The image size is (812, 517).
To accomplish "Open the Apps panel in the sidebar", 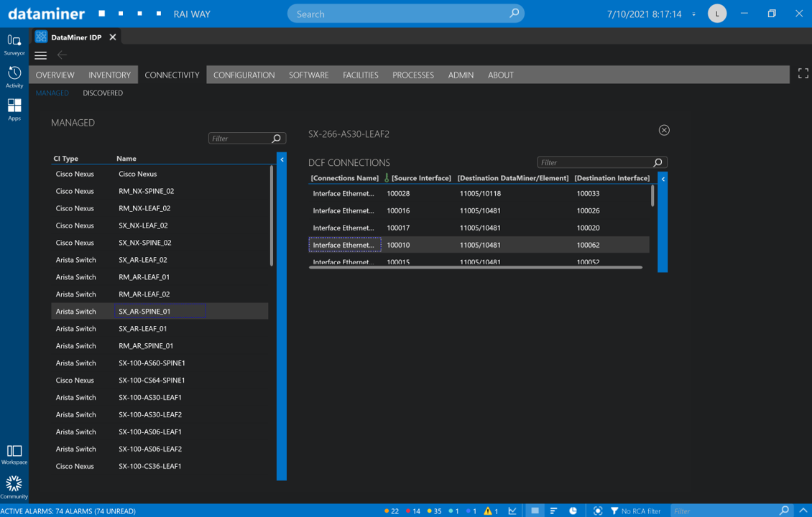I will [14, 110].
